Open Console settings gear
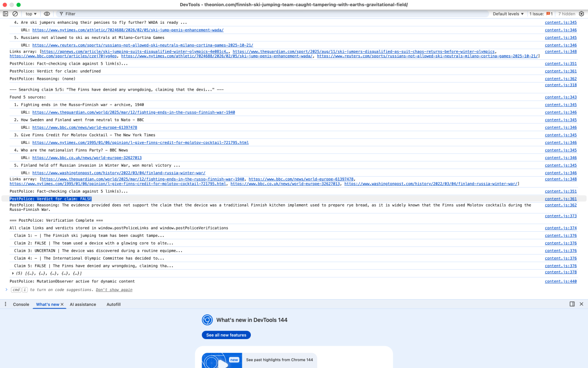This screenshot has width=588, height=368. click(581, 14)
